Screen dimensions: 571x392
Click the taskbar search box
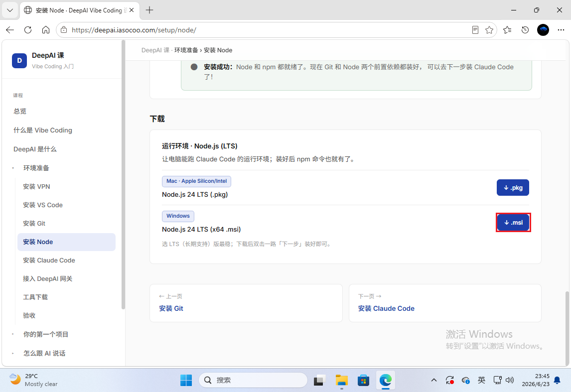click(x=253, y=381)
